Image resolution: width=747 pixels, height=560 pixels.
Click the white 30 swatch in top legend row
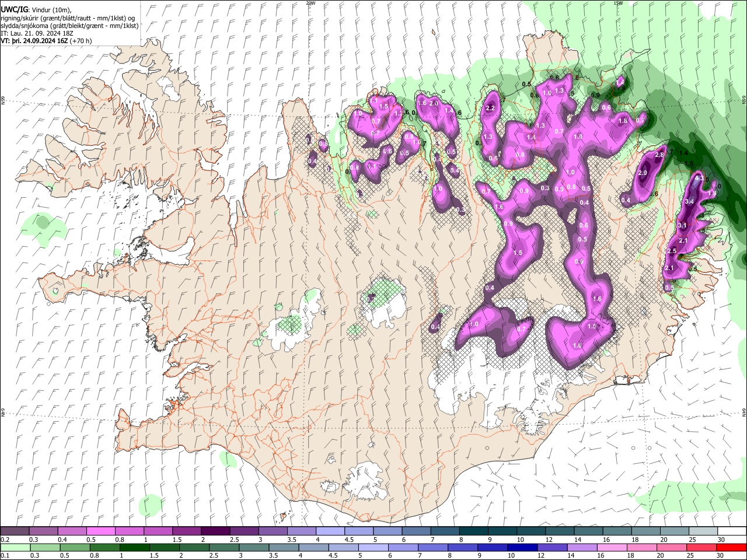coord(732,531)
